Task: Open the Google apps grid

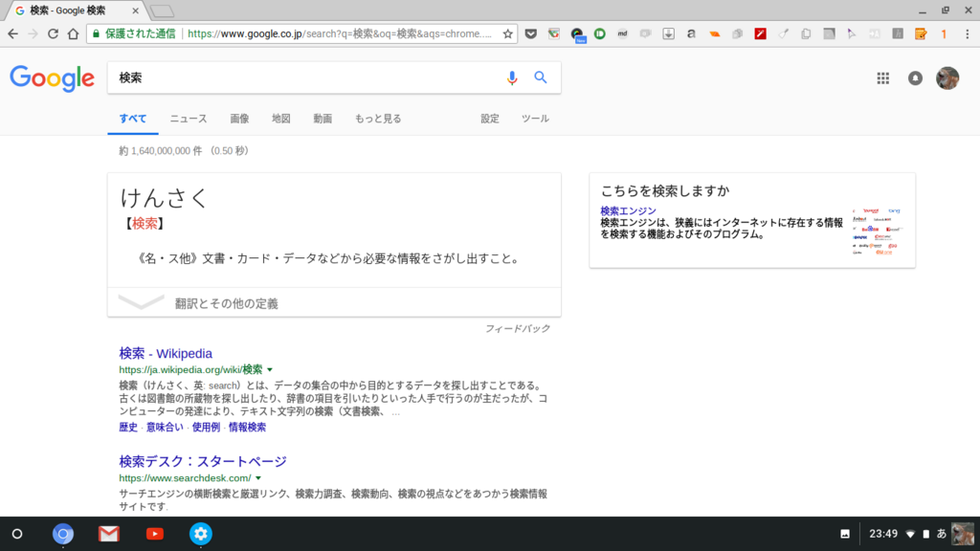Action: pyautogui.click(x=882, y=78)
